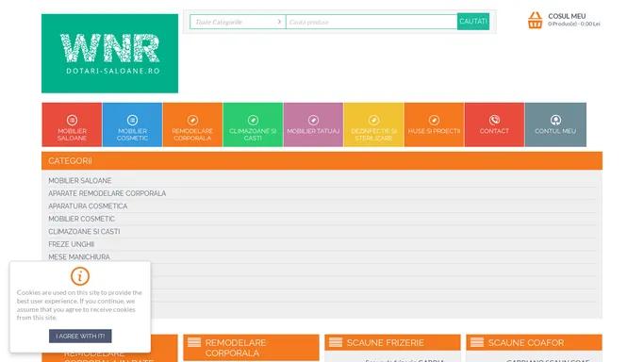Open the Contact phone icon

494,120
